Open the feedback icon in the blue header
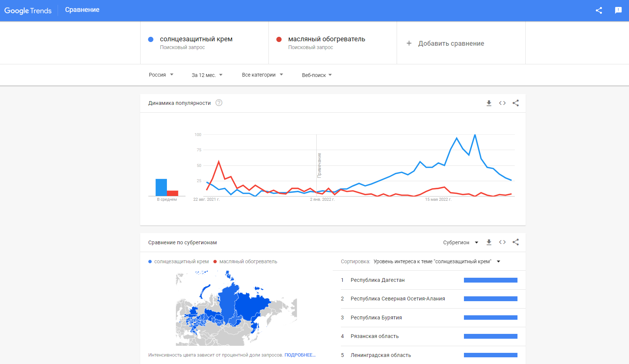Viewport: 629px width, 364px height. 618,10
